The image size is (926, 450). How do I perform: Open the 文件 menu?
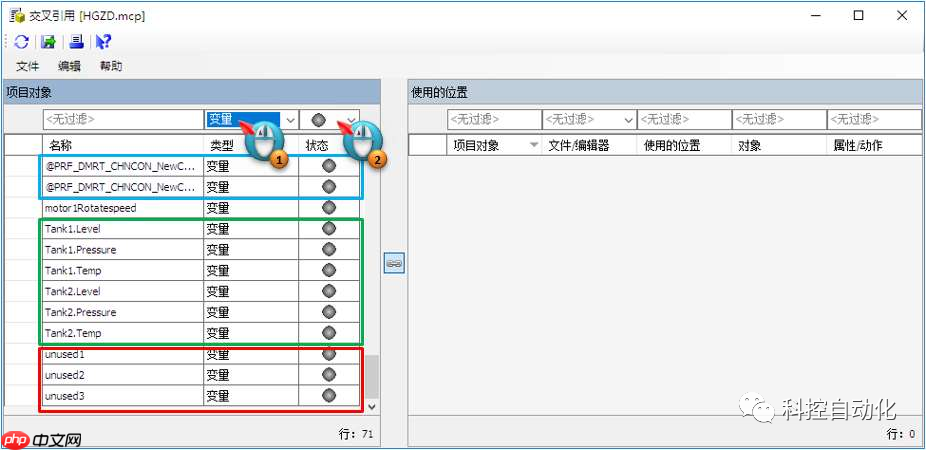pos(27,66)
